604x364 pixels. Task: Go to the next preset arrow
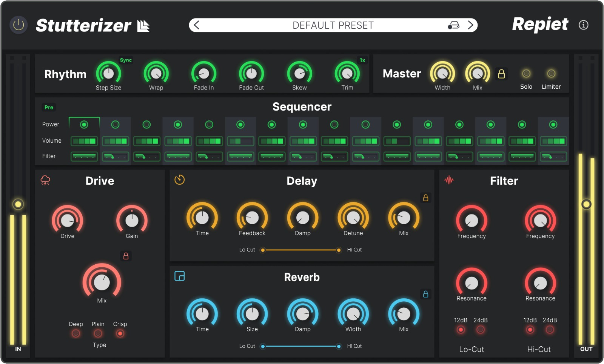tap(470, 25)
